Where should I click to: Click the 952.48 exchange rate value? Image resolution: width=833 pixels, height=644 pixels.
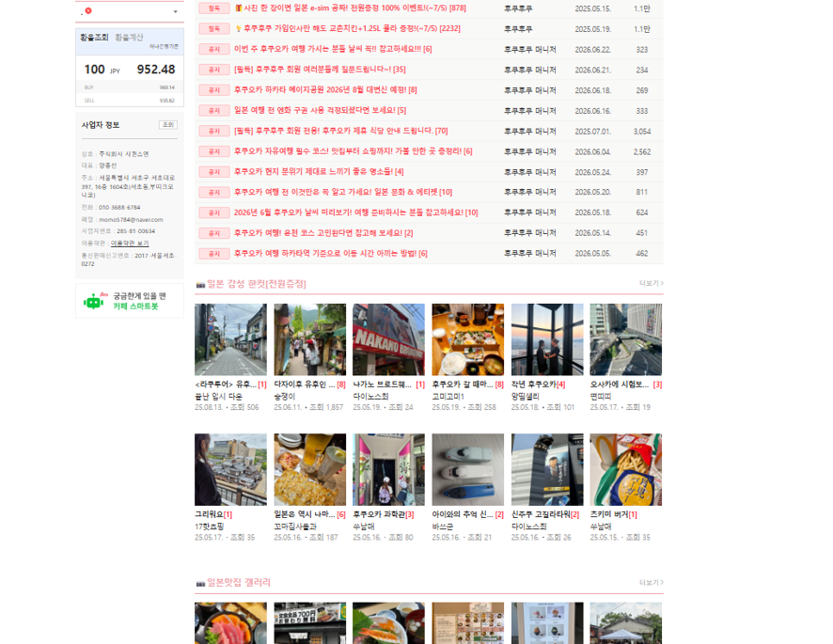coord(156,70)
